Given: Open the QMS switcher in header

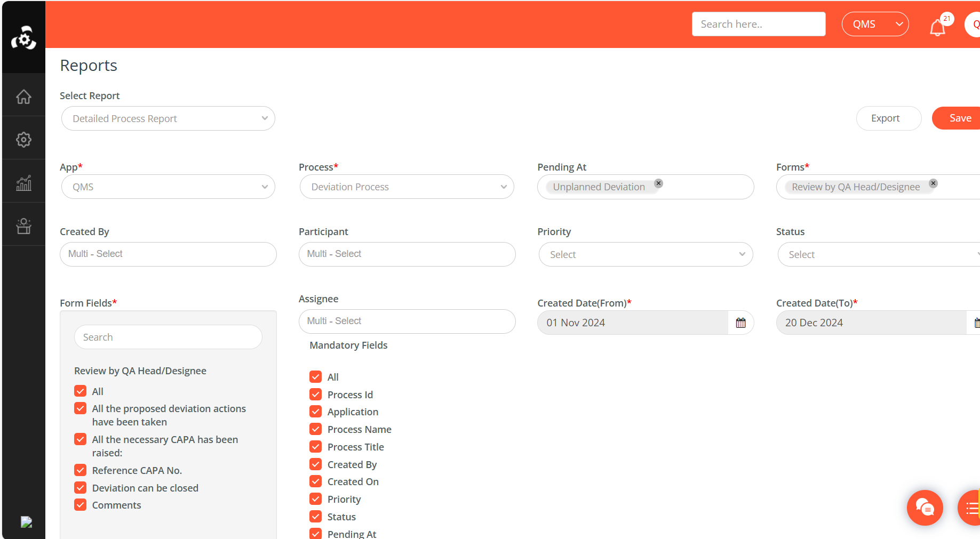Looking at the screenshot, I should coord(875,24).
